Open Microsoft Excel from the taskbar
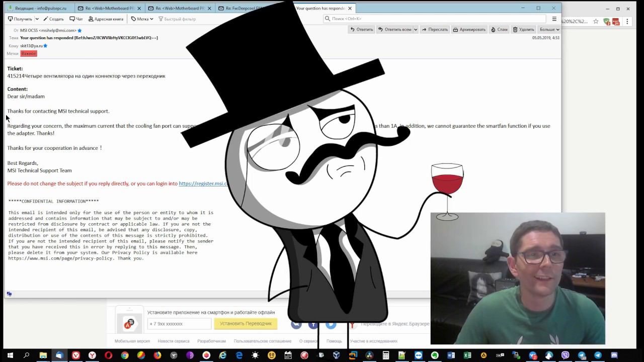 coord(467,355)
